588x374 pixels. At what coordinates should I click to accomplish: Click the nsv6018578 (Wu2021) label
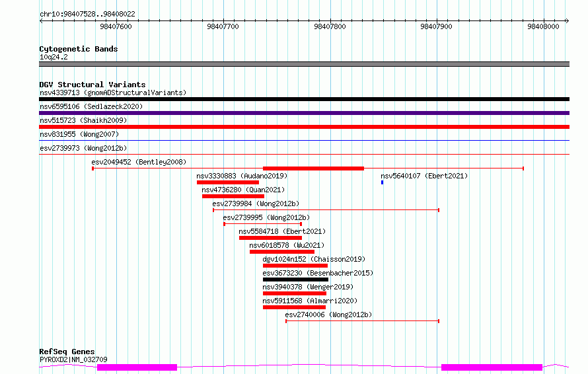[x=287, y=245]
